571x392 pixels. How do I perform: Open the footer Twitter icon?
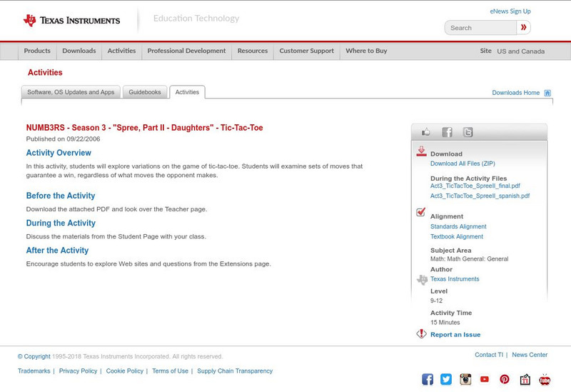click(446, 379)
